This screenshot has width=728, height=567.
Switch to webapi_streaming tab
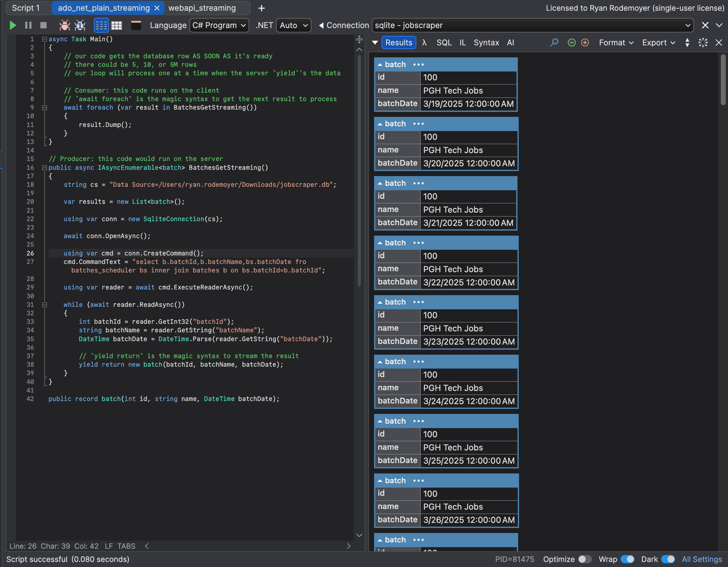pyautogui.click(x=202, y=8)
